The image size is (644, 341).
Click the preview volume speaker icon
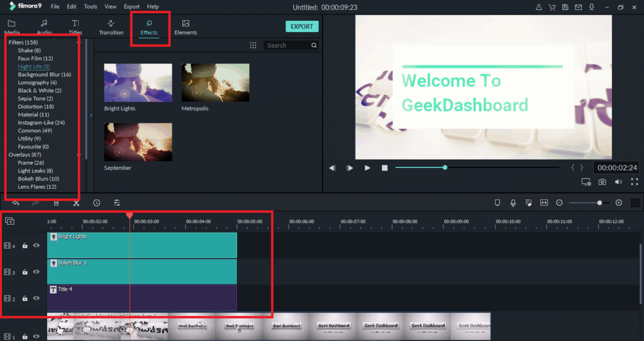coord(618,182)
